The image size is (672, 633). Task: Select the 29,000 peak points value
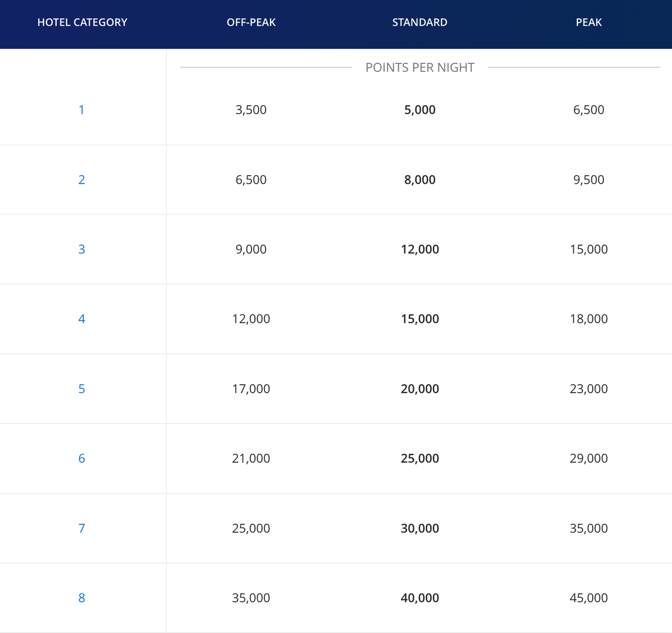tap(589, 458)
